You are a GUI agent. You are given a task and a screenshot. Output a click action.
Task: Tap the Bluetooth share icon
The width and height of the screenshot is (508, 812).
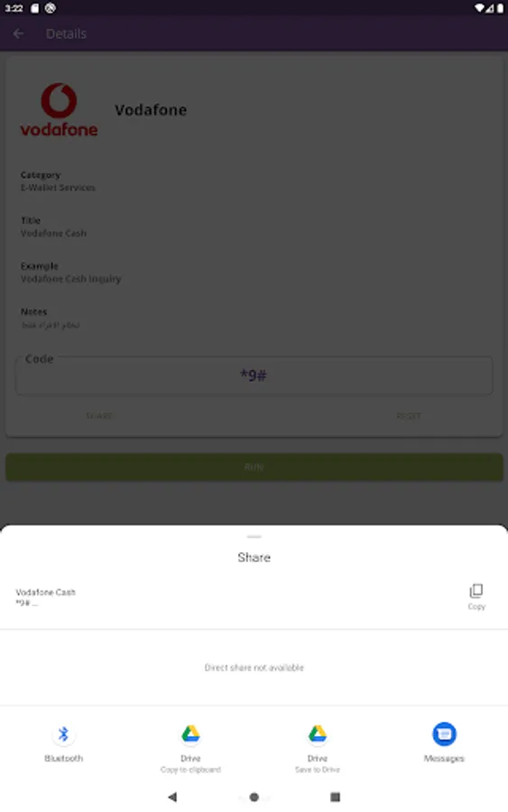63,734
